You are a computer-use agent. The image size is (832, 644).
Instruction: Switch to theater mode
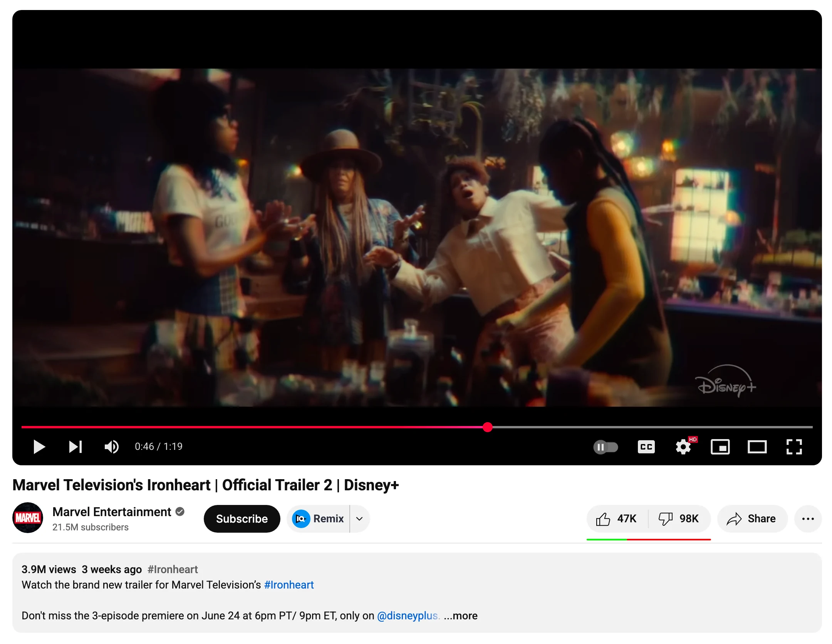(757, 447)
